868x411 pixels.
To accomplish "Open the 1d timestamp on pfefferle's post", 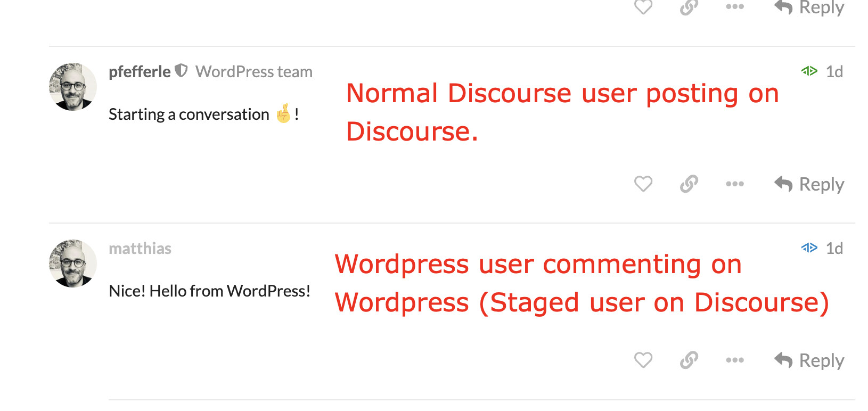I will 834,72.
